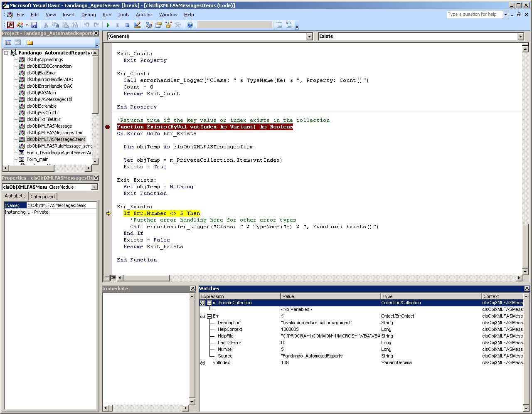532x414 pixels.
Task: Switch to Full Module View button
Action: point(113,278)
